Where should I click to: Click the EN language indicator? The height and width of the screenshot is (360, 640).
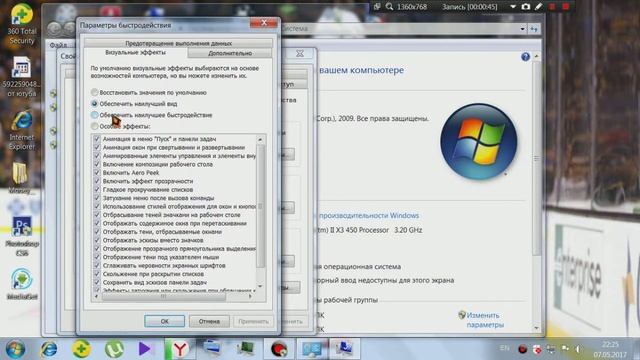click(504, 348)
